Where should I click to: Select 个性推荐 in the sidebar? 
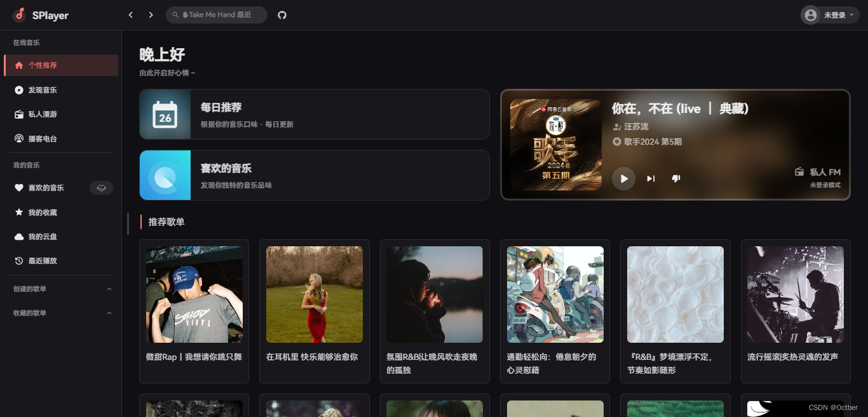coord(61,65)
